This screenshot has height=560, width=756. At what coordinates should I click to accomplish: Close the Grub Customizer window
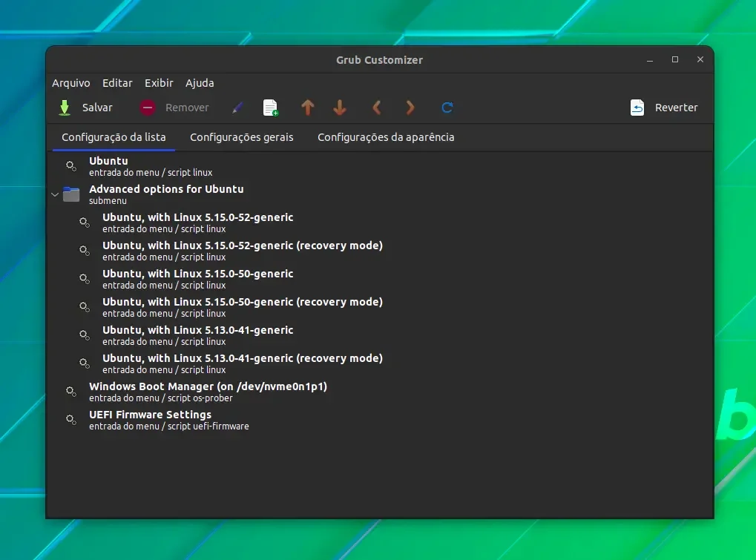[x=700, y=59]
